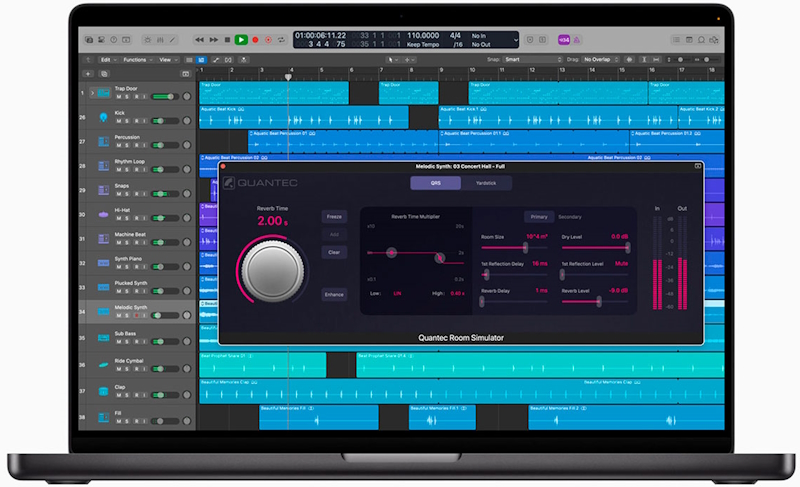800x487 pixels.
Task: Click the green Play button
Action: coord(241,40)
